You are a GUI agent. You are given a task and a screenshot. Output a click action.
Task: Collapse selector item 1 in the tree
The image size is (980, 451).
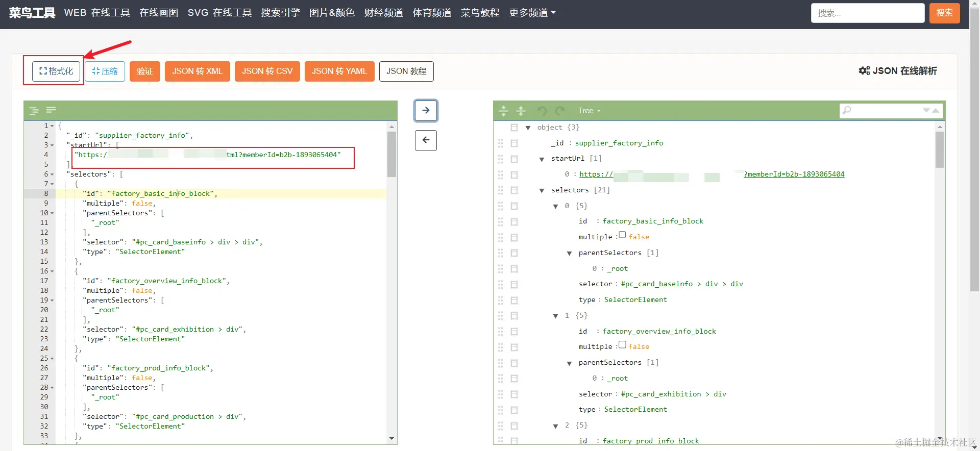[555, 316]
